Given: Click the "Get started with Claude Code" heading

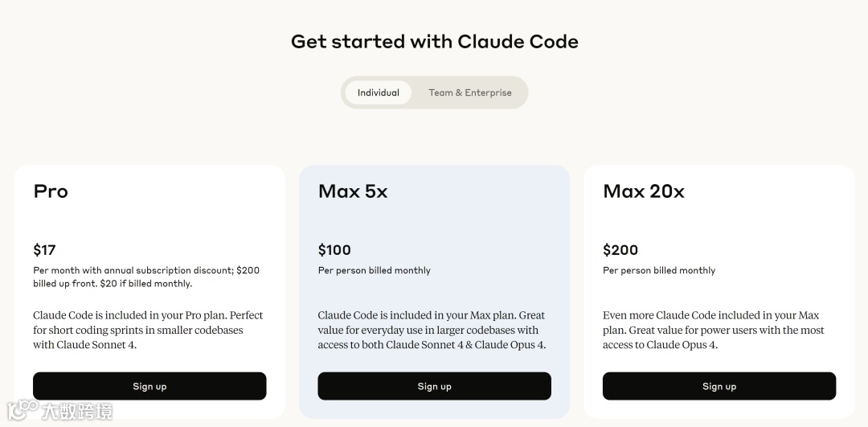Looking at the screenshot, I should click(434, 42).
